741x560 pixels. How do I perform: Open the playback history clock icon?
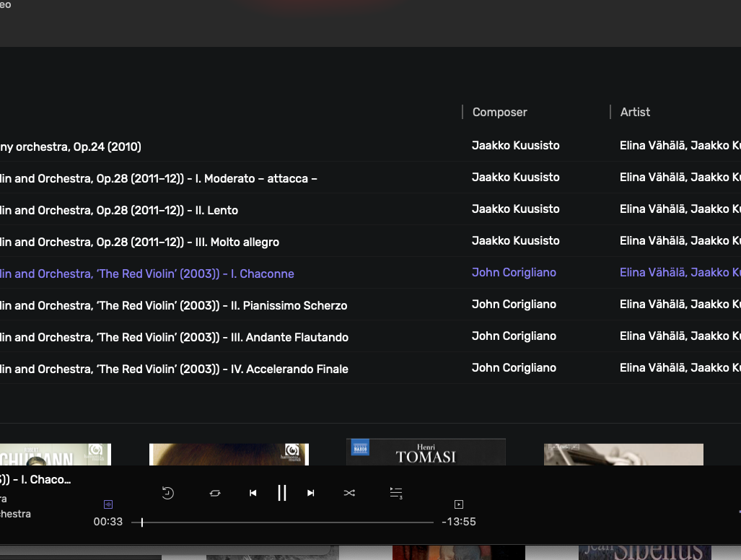pos(167,493)
